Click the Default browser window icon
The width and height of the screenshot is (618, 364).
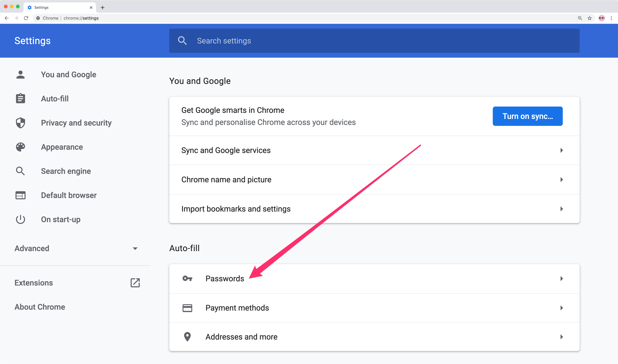(20, 195)
